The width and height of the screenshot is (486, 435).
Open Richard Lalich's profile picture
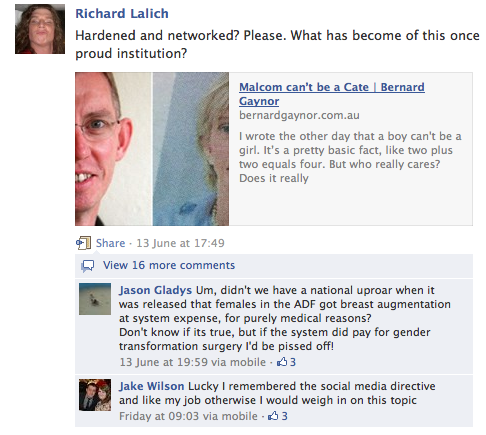(40, 29)
